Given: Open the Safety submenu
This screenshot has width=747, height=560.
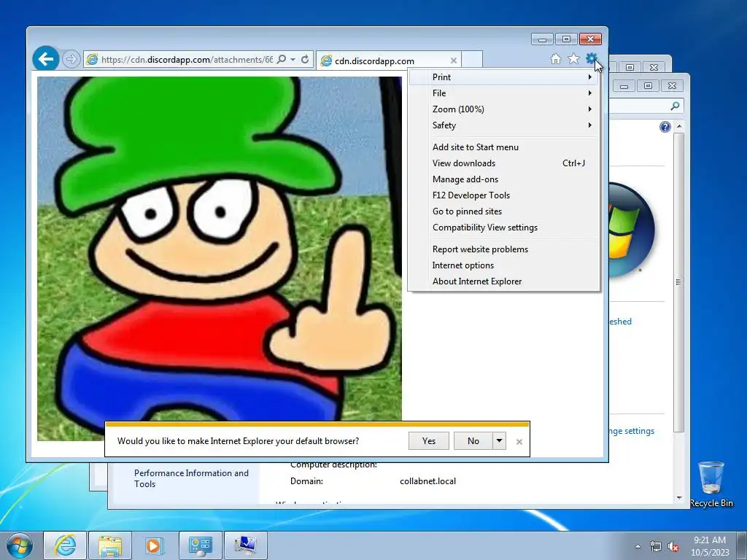Looking at the screenshot, I should click(504, 125).
